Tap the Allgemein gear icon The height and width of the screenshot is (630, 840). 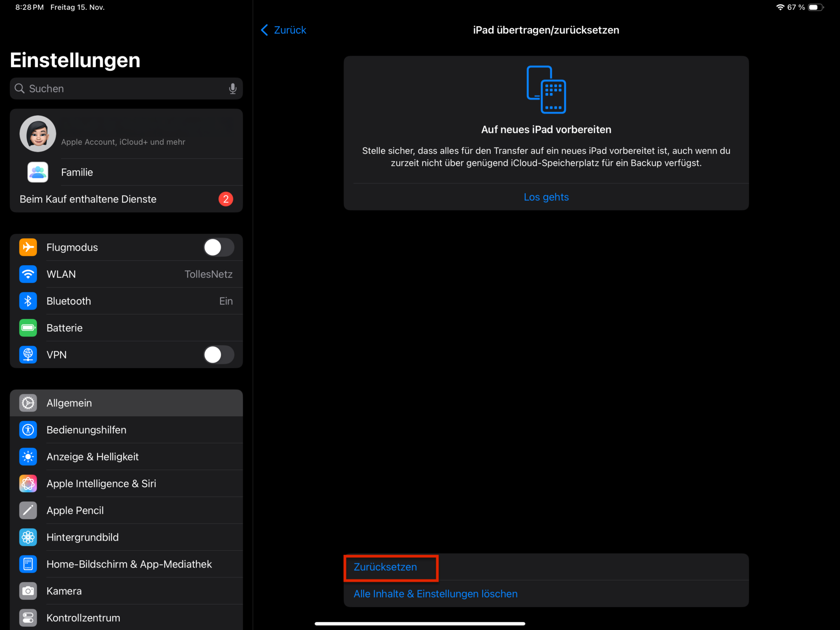[28, 403]
